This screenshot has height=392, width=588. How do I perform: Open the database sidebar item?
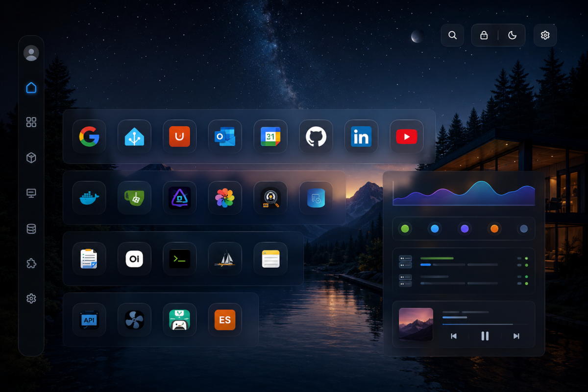click(x=31, y=229)
